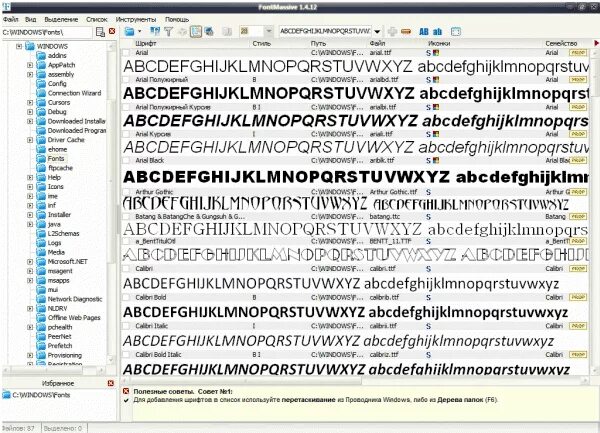The height and width of the screenshot is (433, 600).
Task: Click the red arrow at column header end
Action: click(596, 43)
